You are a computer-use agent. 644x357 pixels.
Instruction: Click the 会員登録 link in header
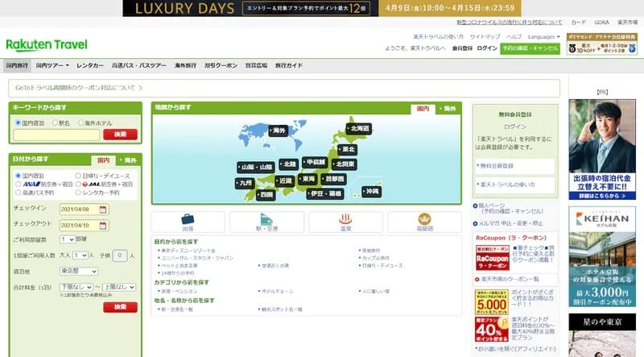462,48
